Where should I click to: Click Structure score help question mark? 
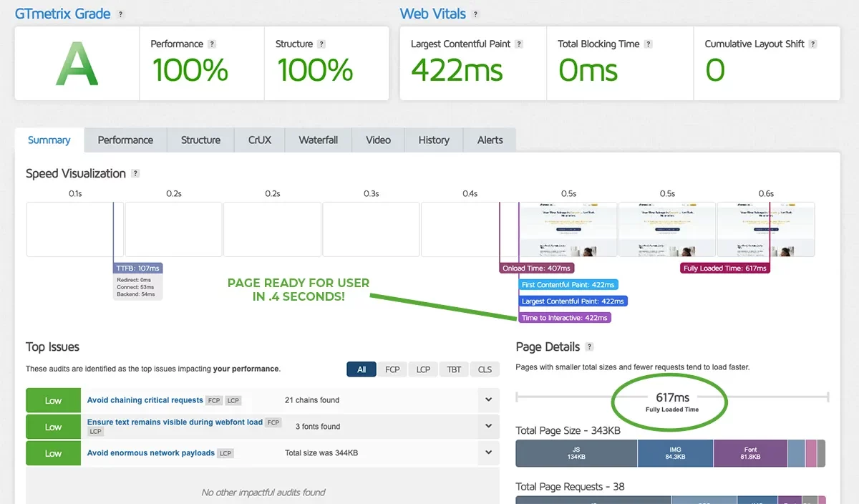[x=321, y=44]
